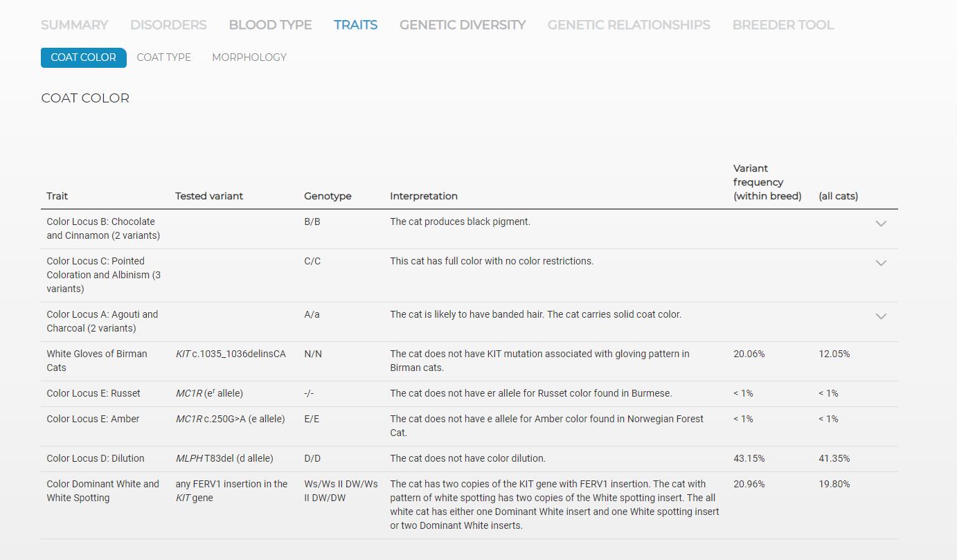Click the MC1R (er allele) variant
This screenshot has width=957, height=560.
209,393
